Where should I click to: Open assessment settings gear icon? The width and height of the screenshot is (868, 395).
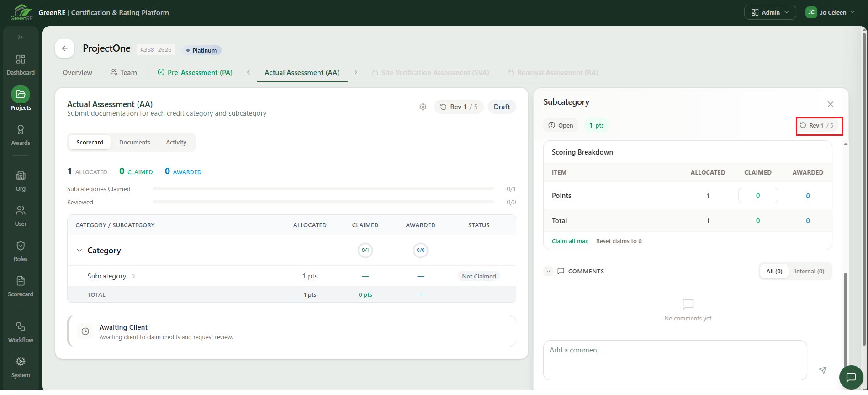pos(423,107)
